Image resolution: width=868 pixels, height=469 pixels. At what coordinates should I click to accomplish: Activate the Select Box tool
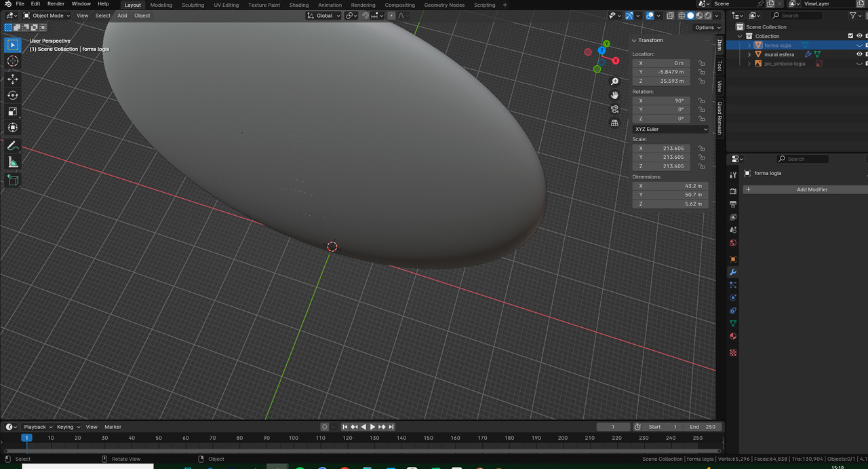click(13, 45)
